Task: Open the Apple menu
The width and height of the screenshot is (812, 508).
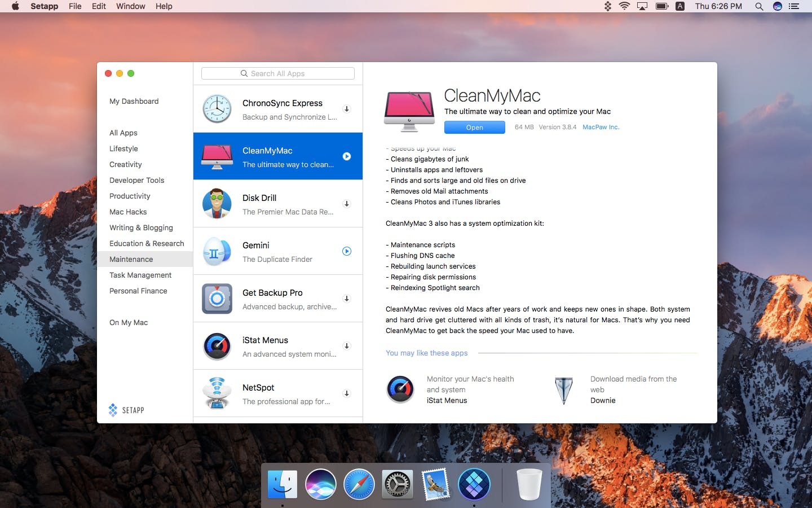Action: point(15,6)
